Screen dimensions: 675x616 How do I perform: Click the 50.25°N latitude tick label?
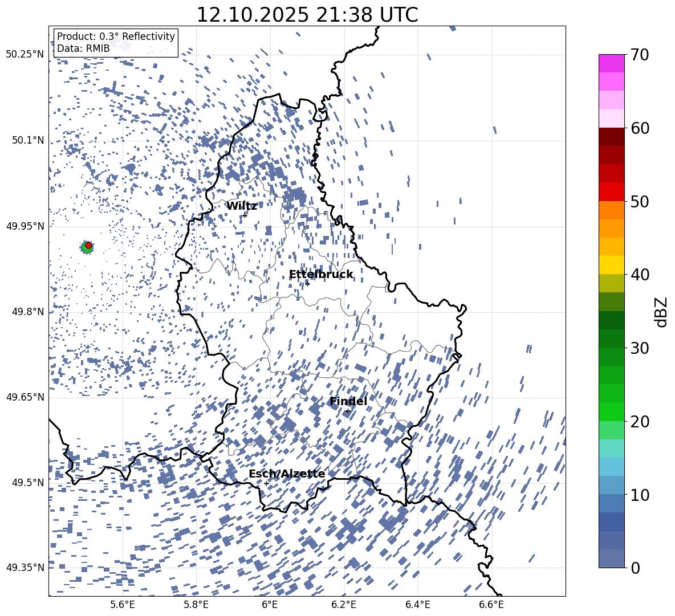25,55
